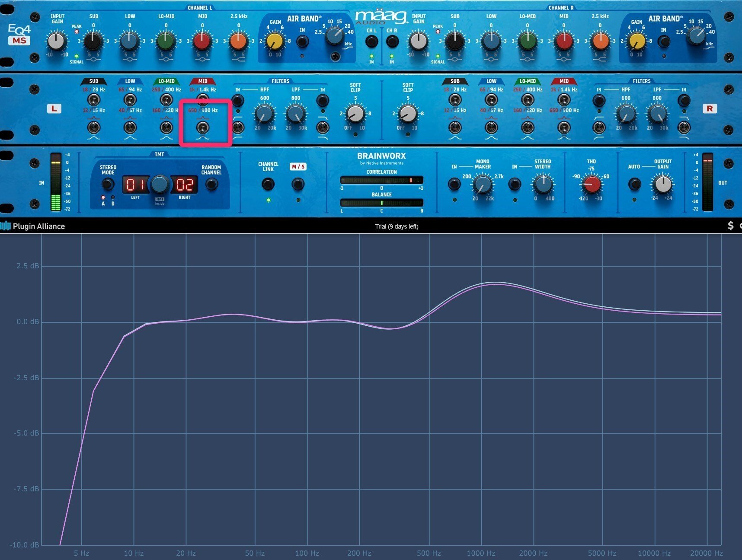
Task: Open the store via the dollar icon
Action: [x=731, y=226]
